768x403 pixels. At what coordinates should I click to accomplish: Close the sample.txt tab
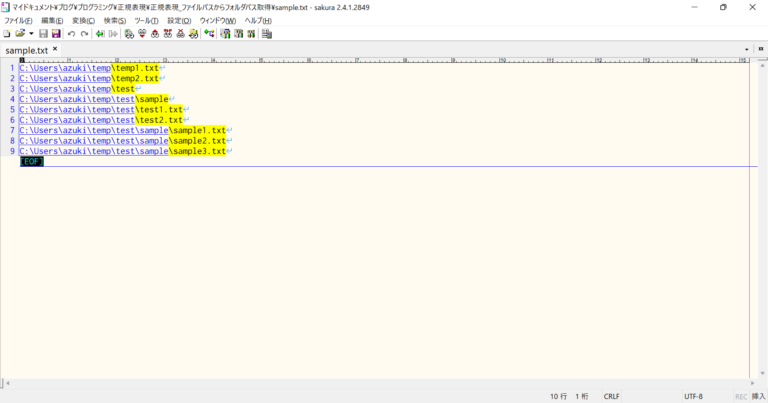[55, 48]
